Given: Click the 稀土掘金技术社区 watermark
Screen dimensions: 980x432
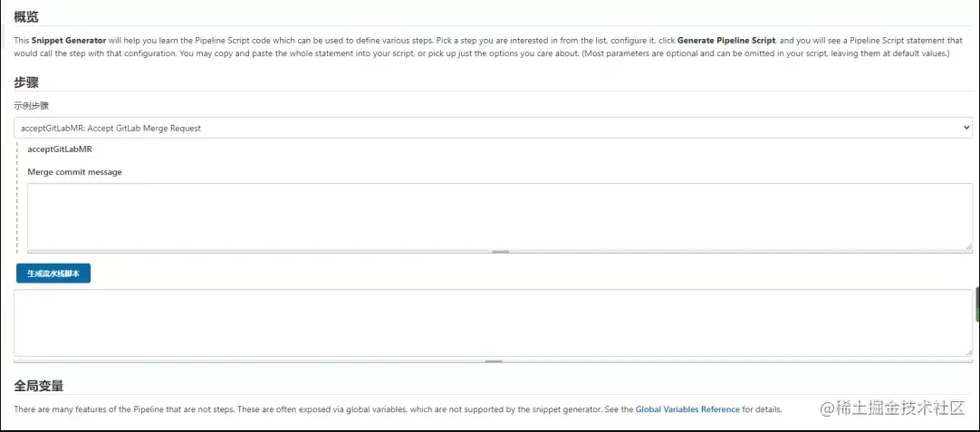Looking at the screenshot, I should tap(892, 409).
